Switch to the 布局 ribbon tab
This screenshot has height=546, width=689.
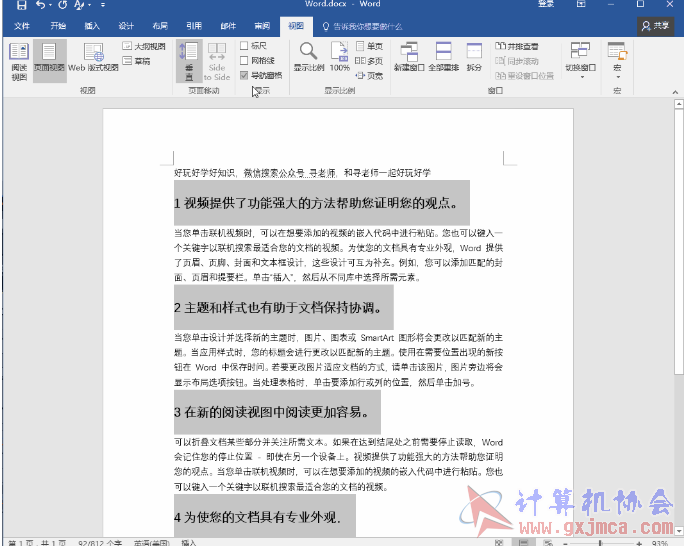point(160,26)
